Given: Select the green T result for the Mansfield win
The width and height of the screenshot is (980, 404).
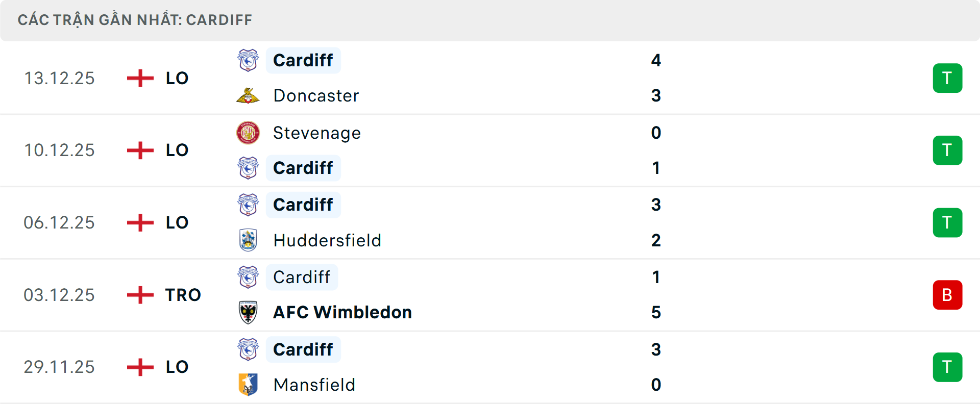Looking at the screenshot, I should tap(947, 367).
